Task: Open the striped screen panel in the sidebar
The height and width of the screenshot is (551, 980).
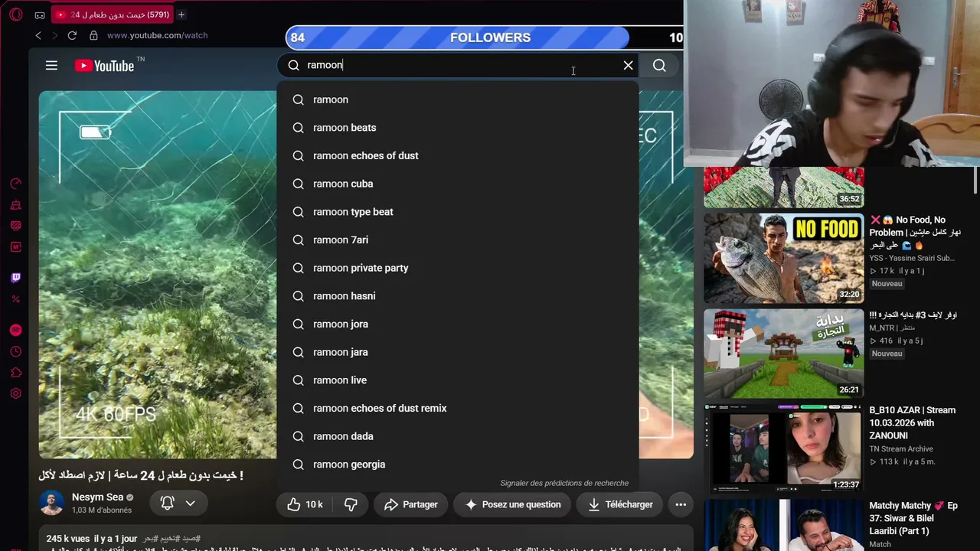Action: pos(15,226)
